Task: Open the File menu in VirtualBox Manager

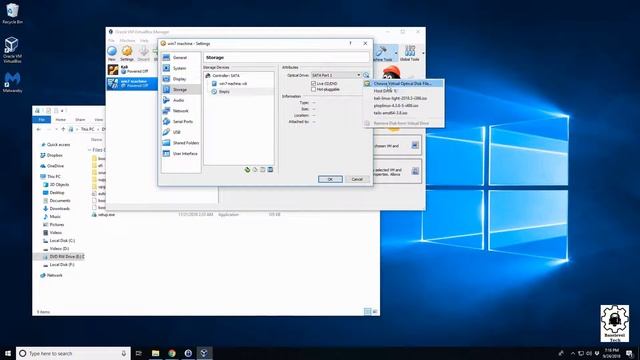Action: click(x=111, y=40)
